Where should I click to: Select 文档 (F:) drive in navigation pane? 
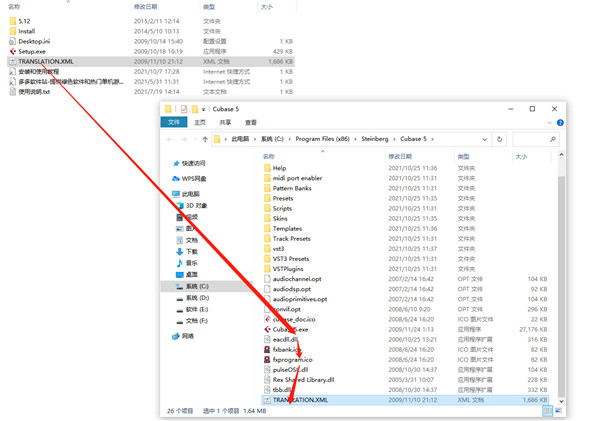click(197, 320)
